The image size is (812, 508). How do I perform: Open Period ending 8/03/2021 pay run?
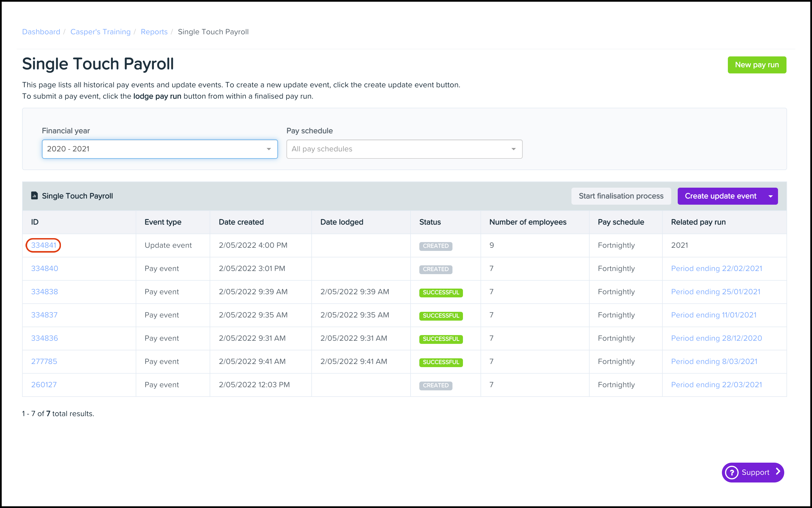coord(714,361)
